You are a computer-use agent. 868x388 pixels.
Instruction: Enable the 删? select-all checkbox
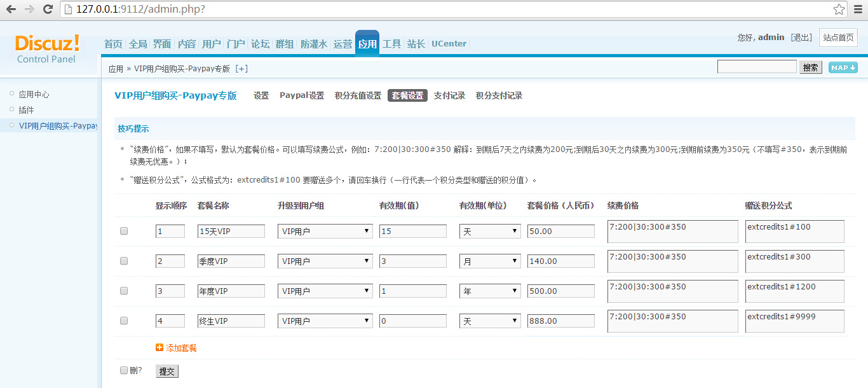[124, 370]
